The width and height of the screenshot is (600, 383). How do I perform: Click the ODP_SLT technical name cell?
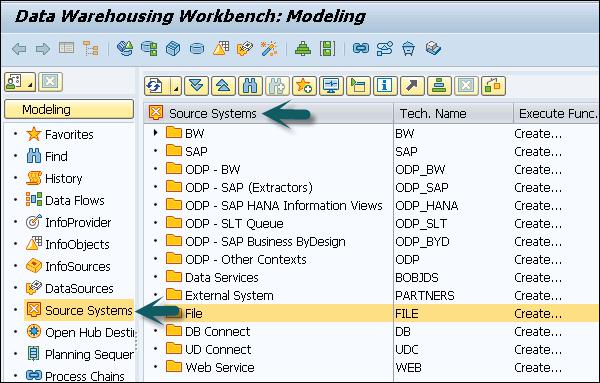click(421, 223)
